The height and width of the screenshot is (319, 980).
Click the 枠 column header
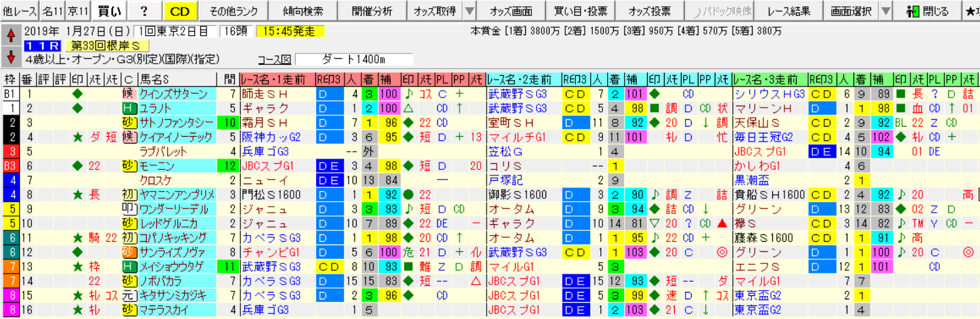pos(9,79)
